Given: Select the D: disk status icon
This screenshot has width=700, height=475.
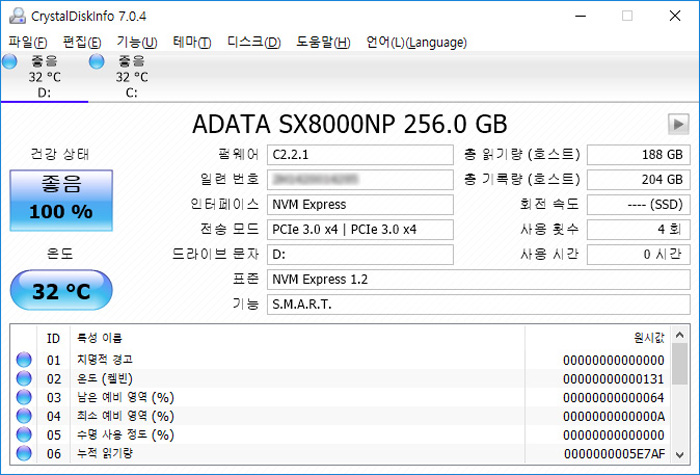Looking at the screenshot, I should point(9,62).
